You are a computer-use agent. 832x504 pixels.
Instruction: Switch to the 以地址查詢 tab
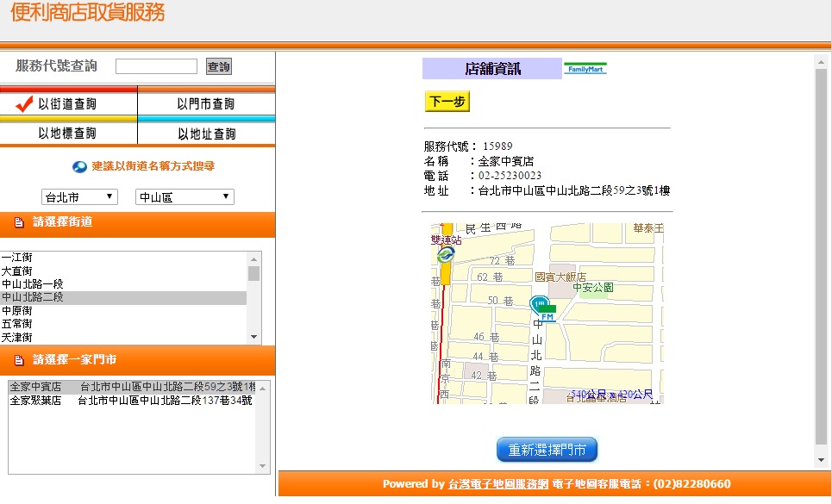coord(206,134)
